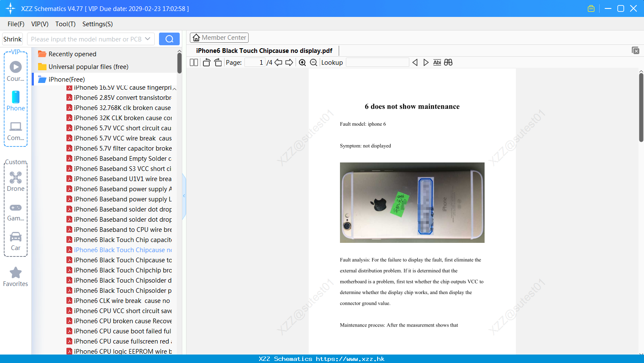Open Favorites star in sidebar

pyautogui.click(x=16, y=277)
